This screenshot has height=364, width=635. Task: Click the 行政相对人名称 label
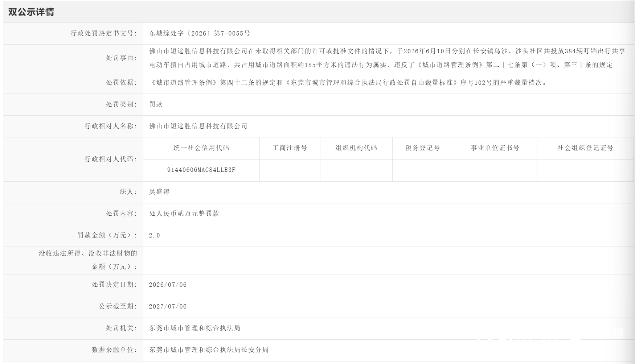click(111, 126)
